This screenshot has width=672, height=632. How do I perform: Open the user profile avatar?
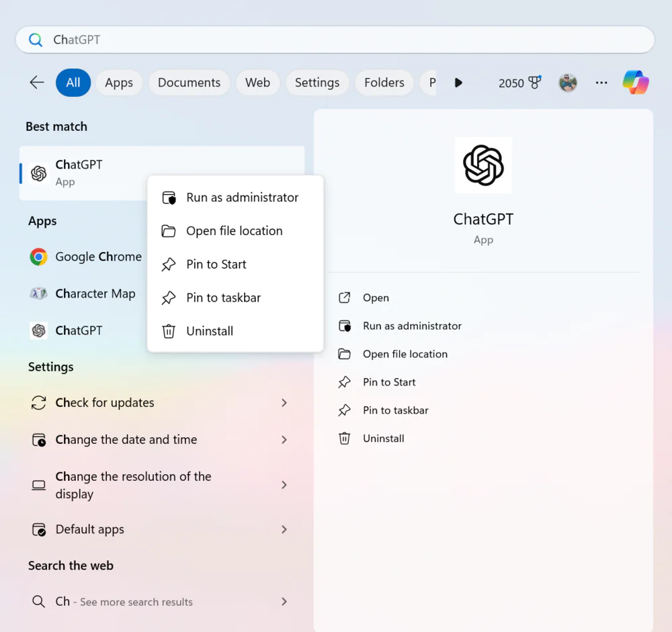tap(568, 82)
